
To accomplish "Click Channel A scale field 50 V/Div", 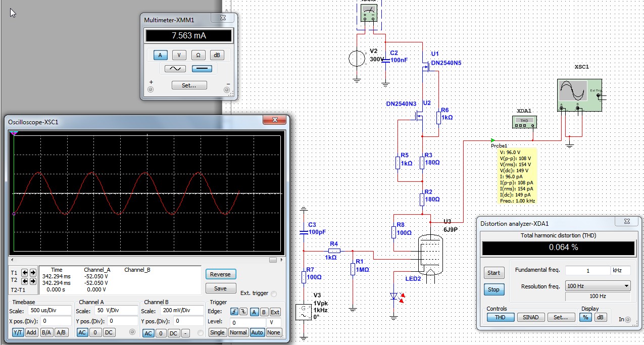I will [117, 310].
